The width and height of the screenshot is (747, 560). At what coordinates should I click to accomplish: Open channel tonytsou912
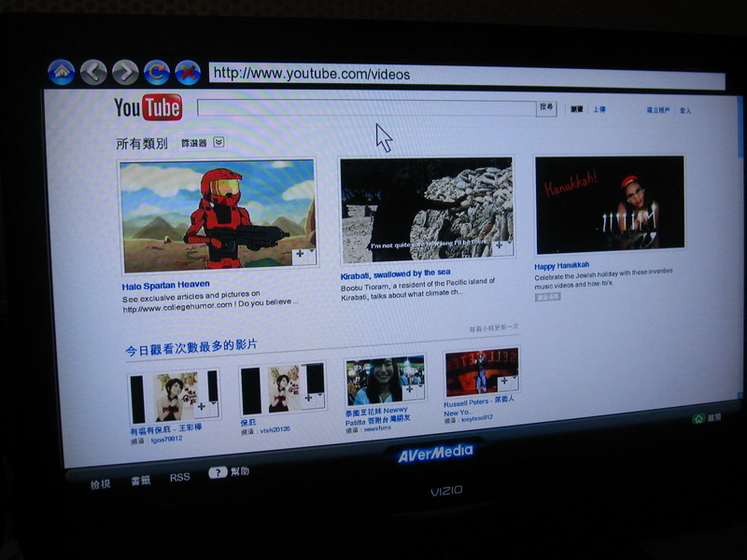pos(477,418)
